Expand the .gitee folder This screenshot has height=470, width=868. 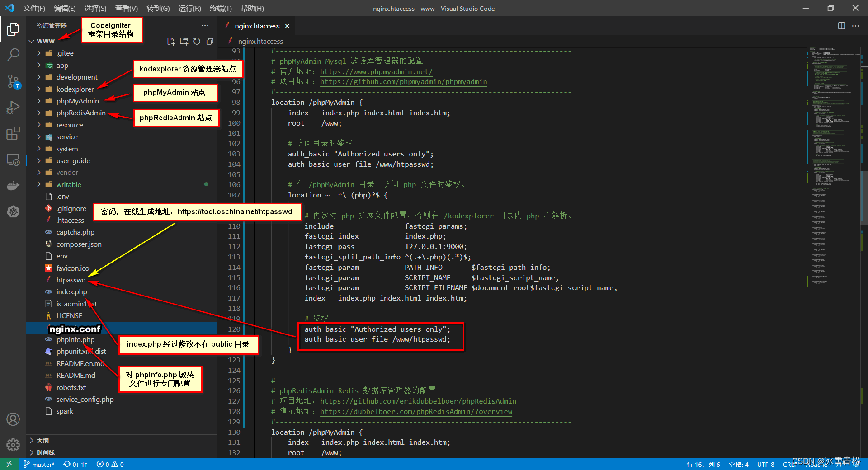[39, 53]
